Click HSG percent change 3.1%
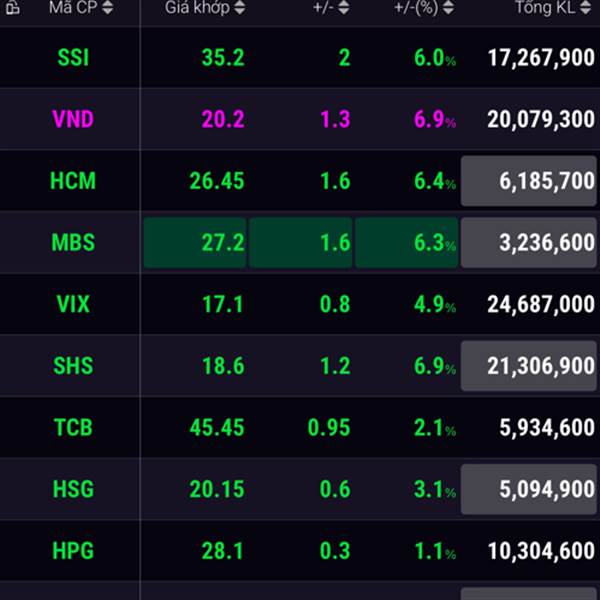The height and width of the screenshot is (600, 600). click(435, 489)
